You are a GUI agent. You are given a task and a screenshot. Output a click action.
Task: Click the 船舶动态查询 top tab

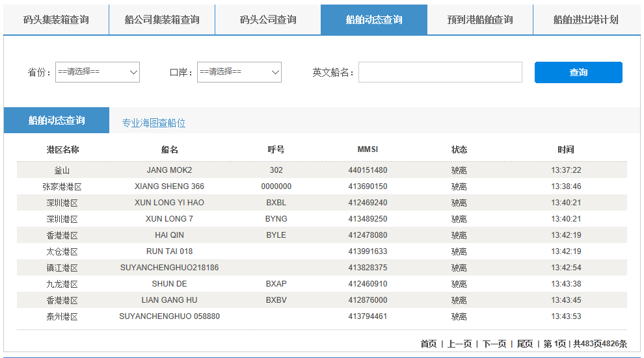pyautogui.click(x=374, y=19)
